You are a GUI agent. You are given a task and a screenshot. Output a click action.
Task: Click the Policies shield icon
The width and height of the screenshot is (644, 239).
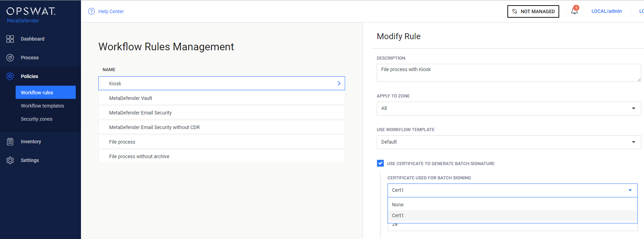(10, 76)
